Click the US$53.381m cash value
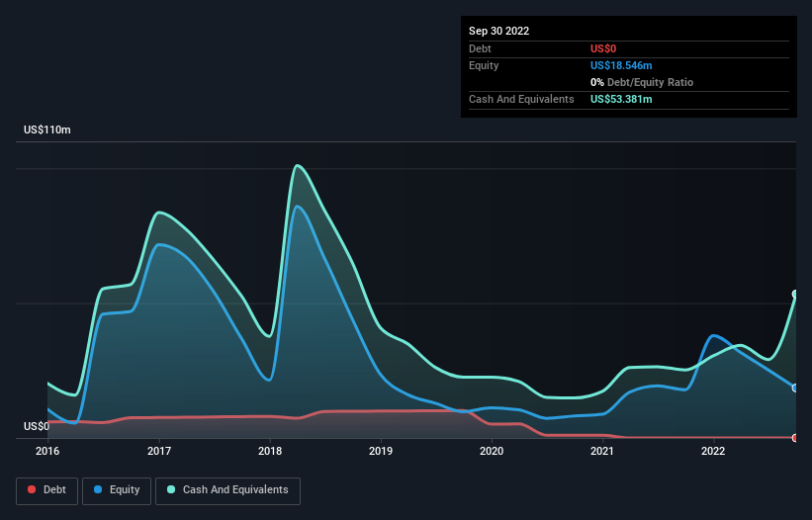Image resolution: width=812 pixels, height=520 pixels. [621, 99]
